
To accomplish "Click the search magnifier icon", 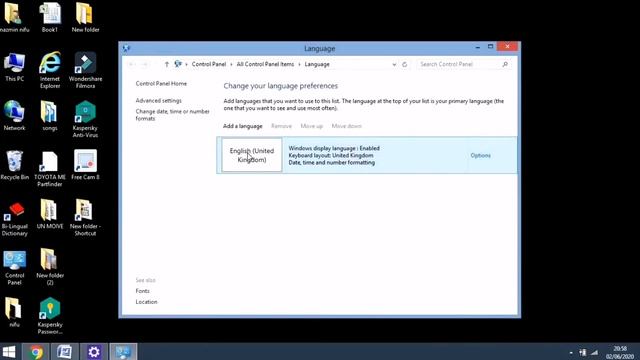I will click(505, 64).
